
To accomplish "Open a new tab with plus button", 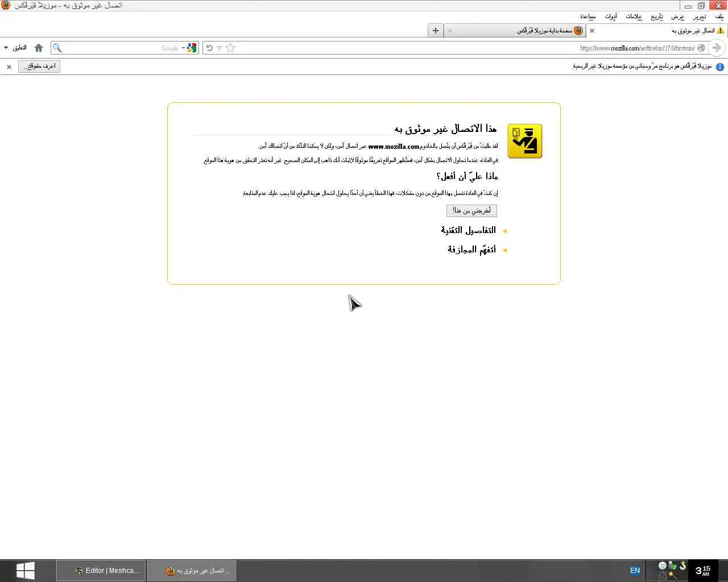I will click(436, 31).
